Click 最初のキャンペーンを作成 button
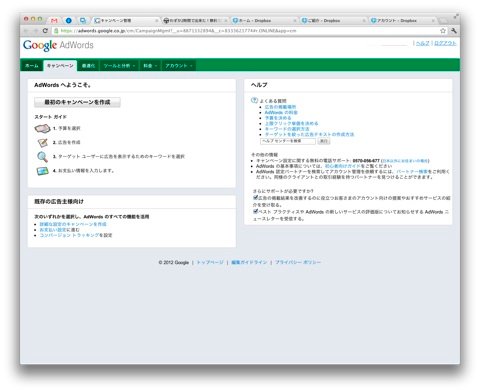480x392 pixels. (x=77, y=102)
